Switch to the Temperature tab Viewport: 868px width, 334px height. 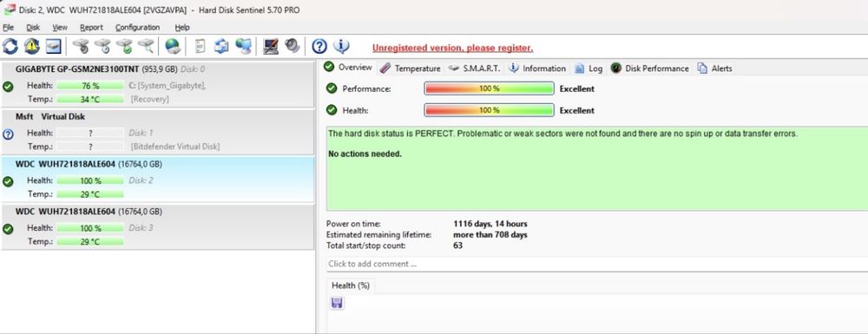411,68
